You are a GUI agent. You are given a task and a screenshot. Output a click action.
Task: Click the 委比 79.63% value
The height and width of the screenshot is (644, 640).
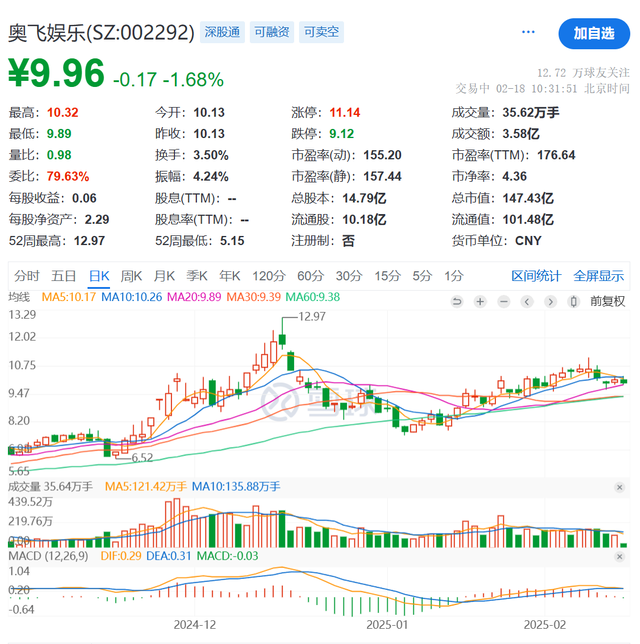68,177
